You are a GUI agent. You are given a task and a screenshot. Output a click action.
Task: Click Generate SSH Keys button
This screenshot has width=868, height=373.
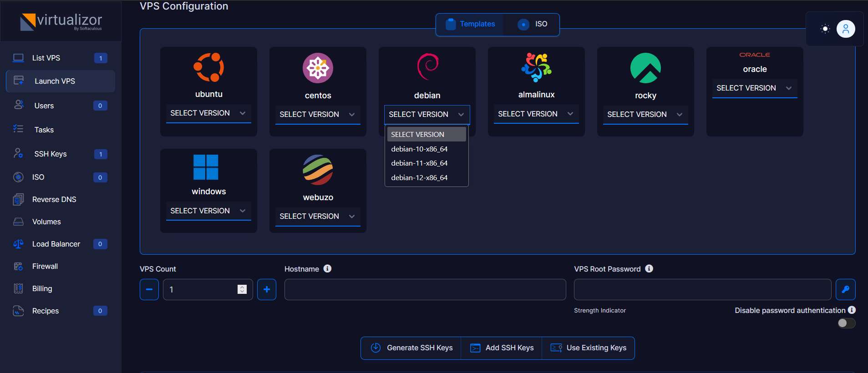(x=411, y=348)
